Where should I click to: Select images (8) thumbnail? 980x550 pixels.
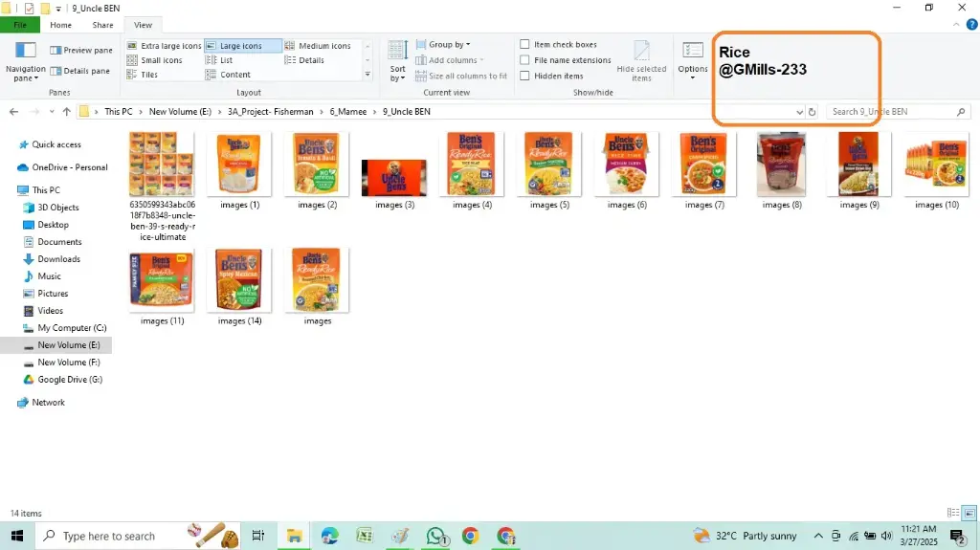click(x=781, y=165)
